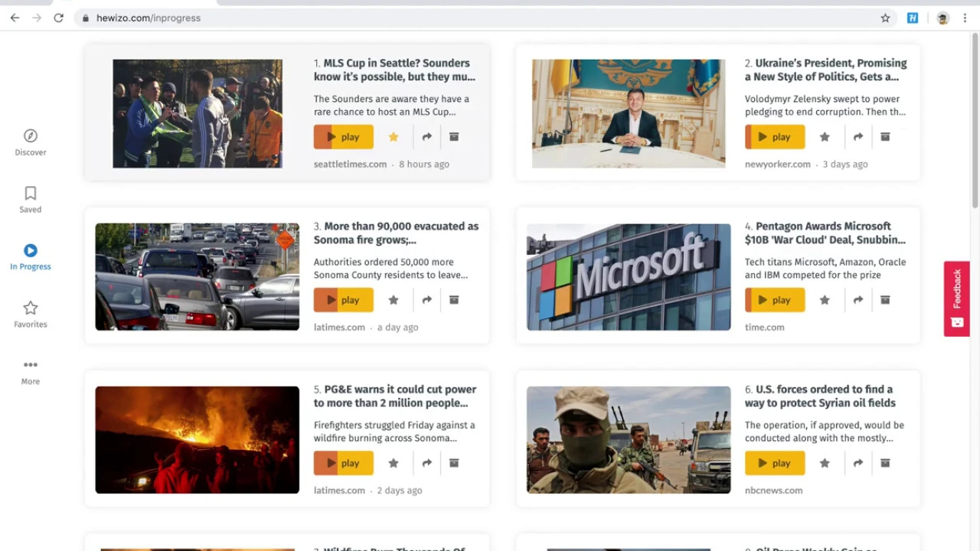Click the browser forward arrow
The image size is (980, 551).
[37, 18]
